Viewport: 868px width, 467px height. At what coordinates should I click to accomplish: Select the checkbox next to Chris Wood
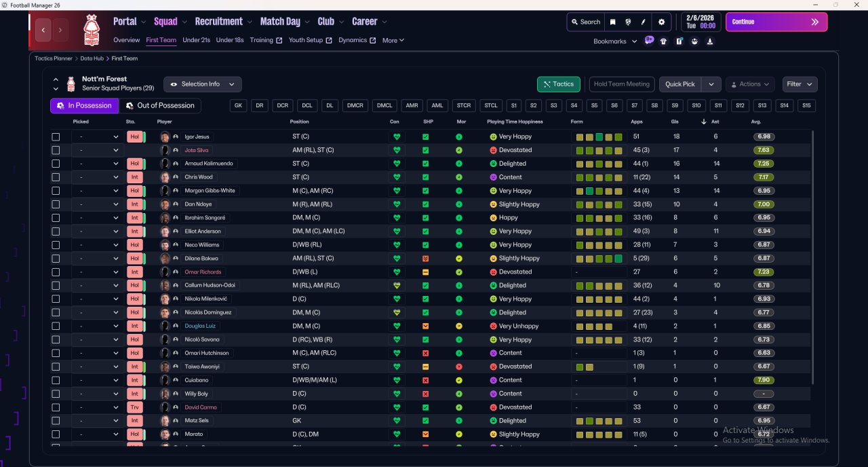pyautogui.click(x=56, y=177)
